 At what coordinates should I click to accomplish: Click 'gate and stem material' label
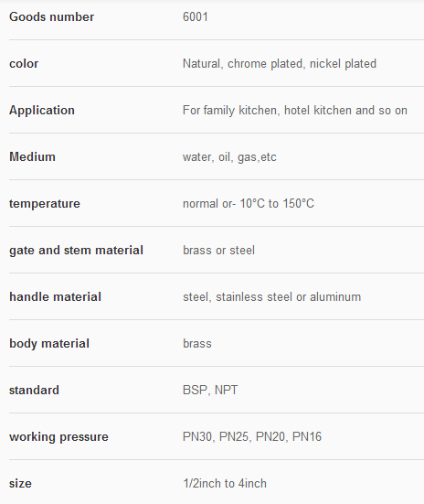pyautogui.click(x=76, y=251)
